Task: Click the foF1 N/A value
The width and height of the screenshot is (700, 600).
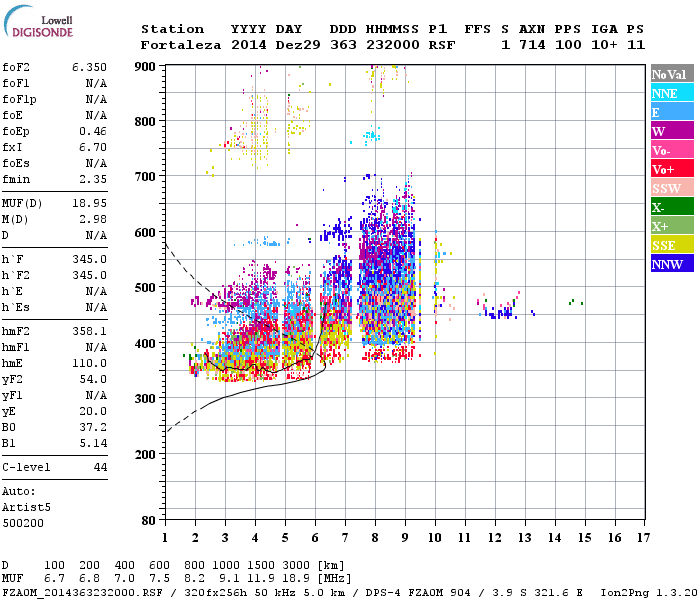Action: click(96, 83)
